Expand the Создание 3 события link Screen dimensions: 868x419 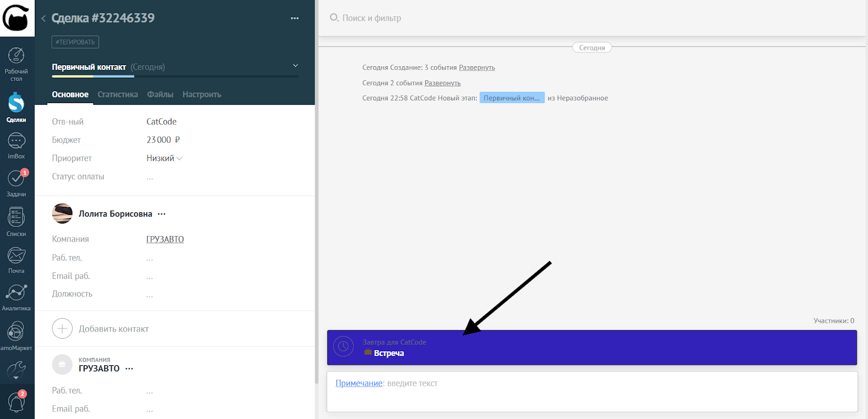point(477,68)
